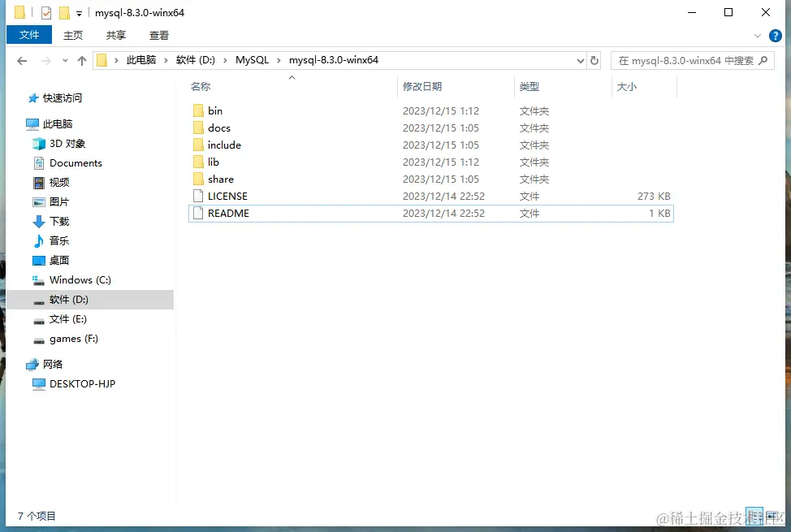
Task: Open 文件 (E:) drive in navigation pane
Action: 68,319
